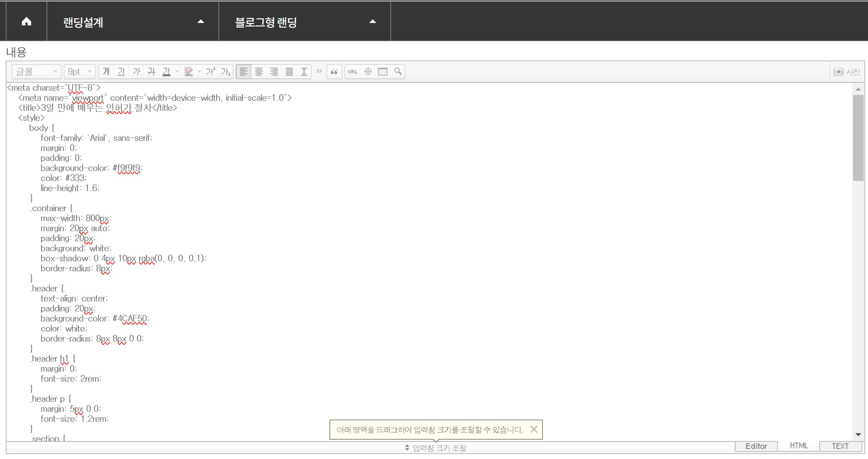Click the superscript icon
This screenshot has width=868, height=459.
211,72
